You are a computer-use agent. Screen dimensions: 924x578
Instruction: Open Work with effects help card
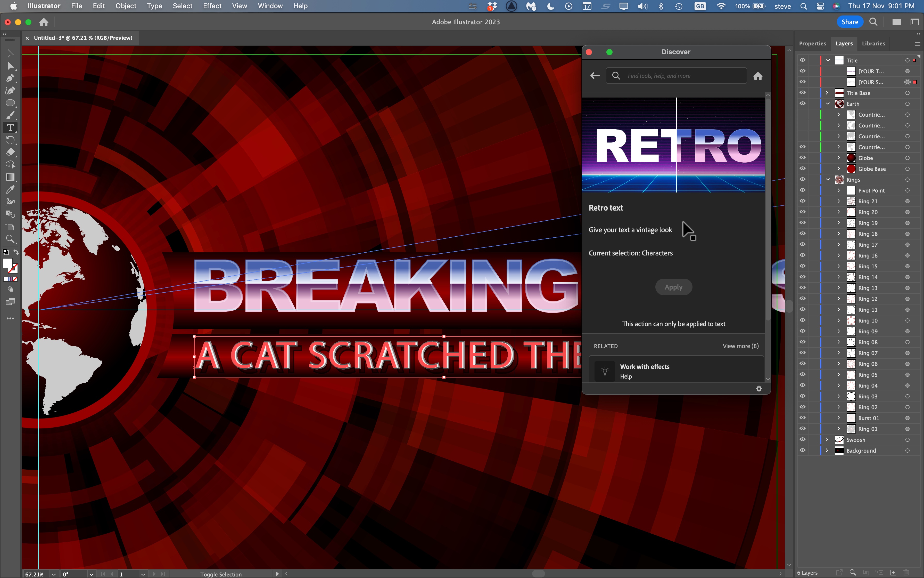pos(676,369)
